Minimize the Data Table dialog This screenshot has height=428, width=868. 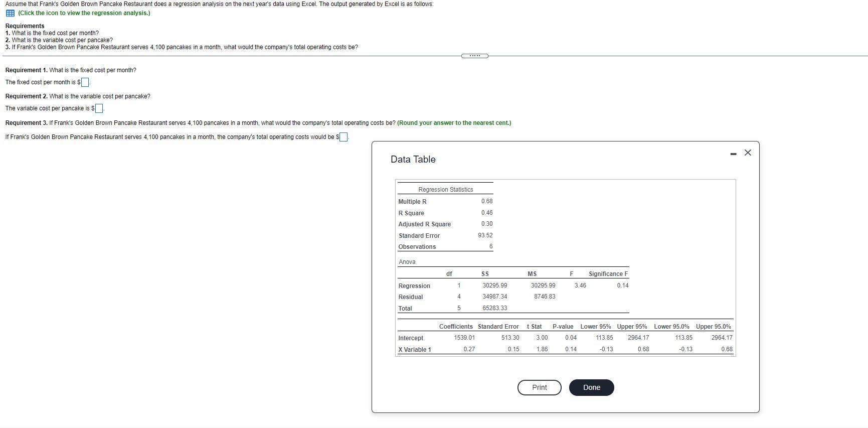tap(733, 154)
